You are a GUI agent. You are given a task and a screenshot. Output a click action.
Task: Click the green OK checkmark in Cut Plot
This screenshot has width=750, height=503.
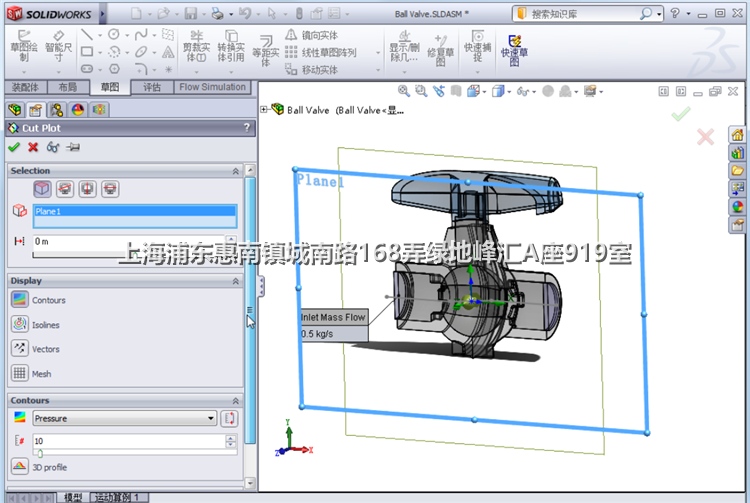coord(14,147)
